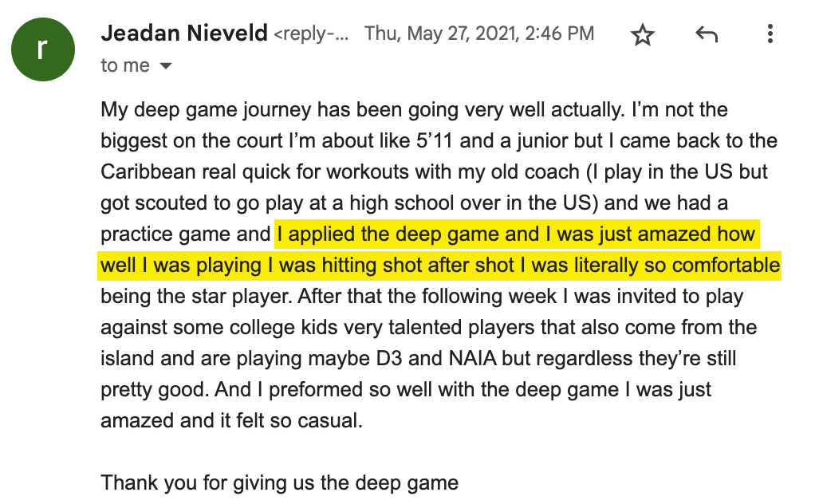The image size is (815, 504).
Task: Open the three-dot more options menu
Action: tap(770, 34)
